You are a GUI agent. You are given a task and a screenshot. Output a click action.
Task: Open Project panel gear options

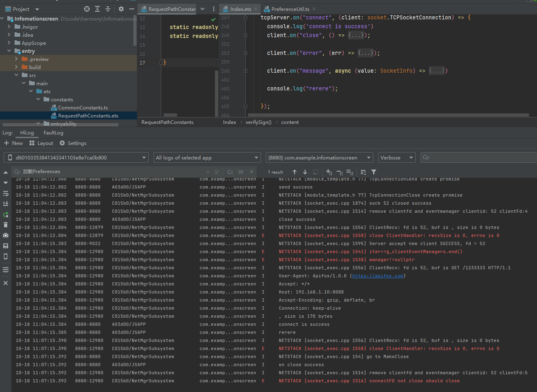tap(121, 9)
